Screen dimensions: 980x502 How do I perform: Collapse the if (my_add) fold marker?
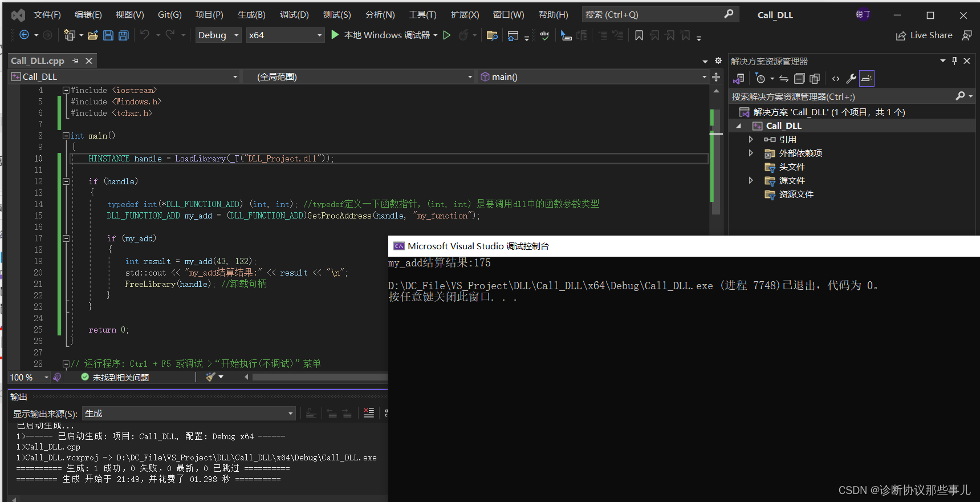[x=66, y=238]
